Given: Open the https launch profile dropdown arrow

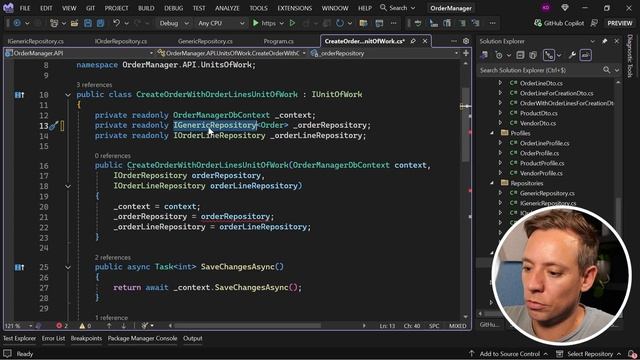Looking at the screenshot, I should (282, 23).
